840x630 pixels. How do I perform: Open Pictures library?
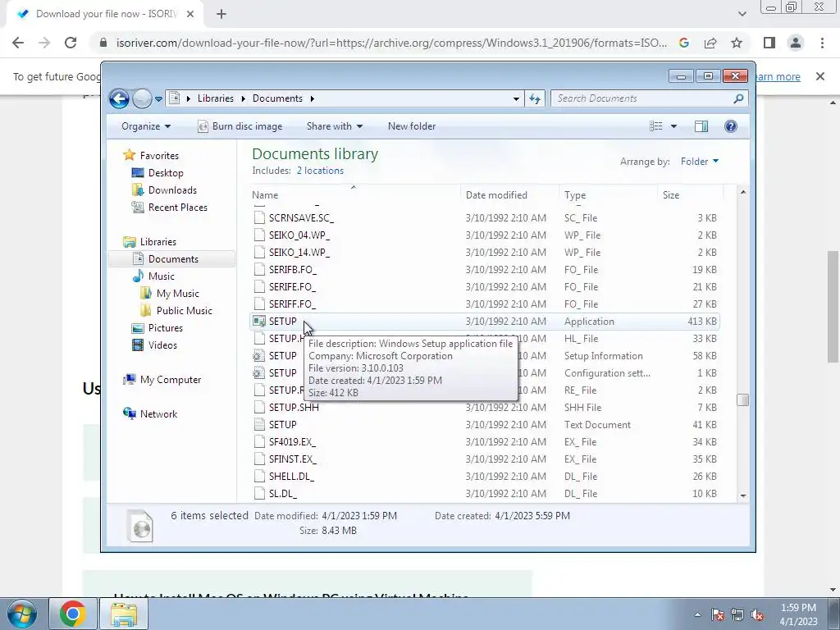click(x=165, y=328)
